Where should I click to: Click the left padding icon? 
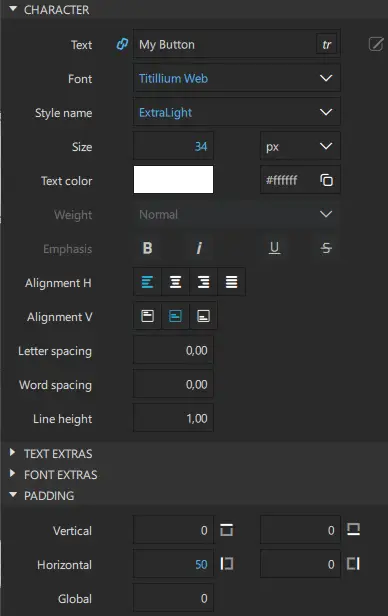click(x=227, y=564)
